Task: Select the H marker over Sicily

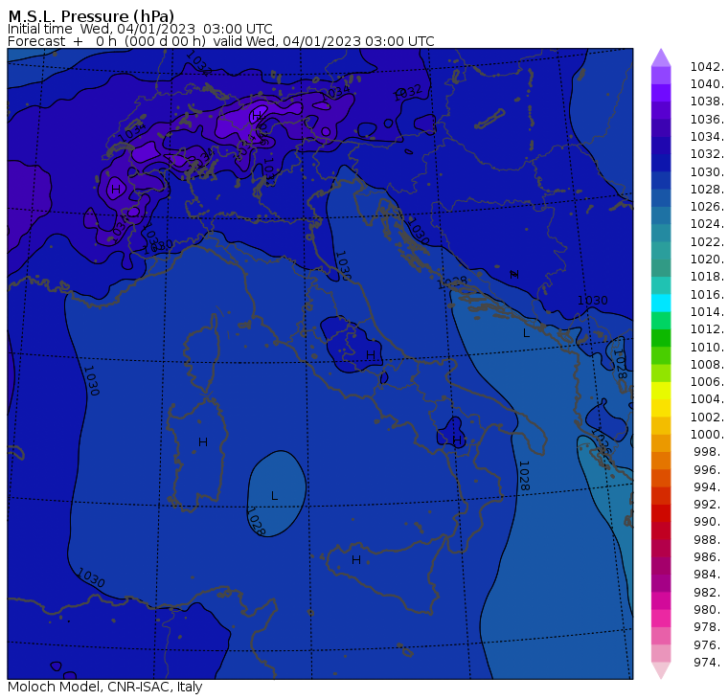Action: [356, 560]
